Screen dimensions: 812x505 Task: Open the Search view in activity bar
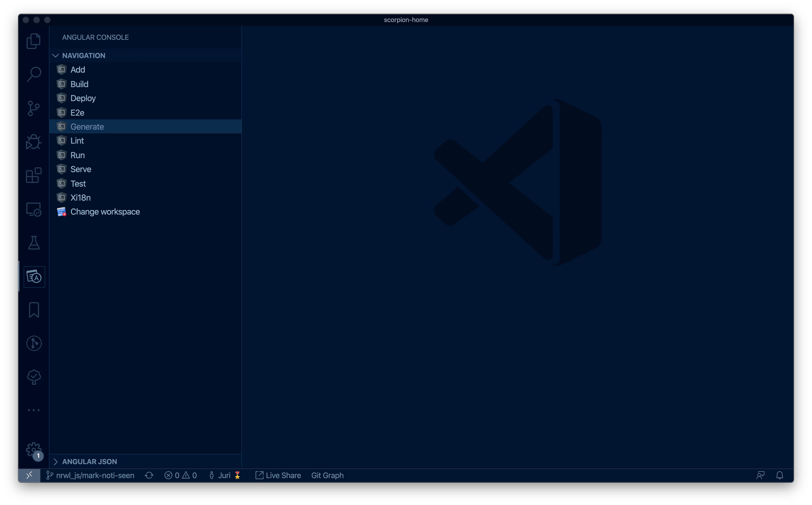(34, 74)
